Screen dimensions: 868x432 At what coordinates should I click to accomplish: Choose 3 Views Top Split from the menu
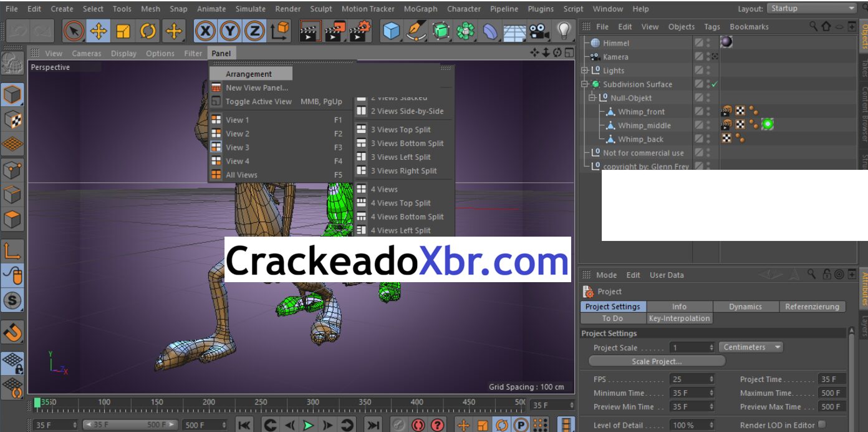[401, 129]
